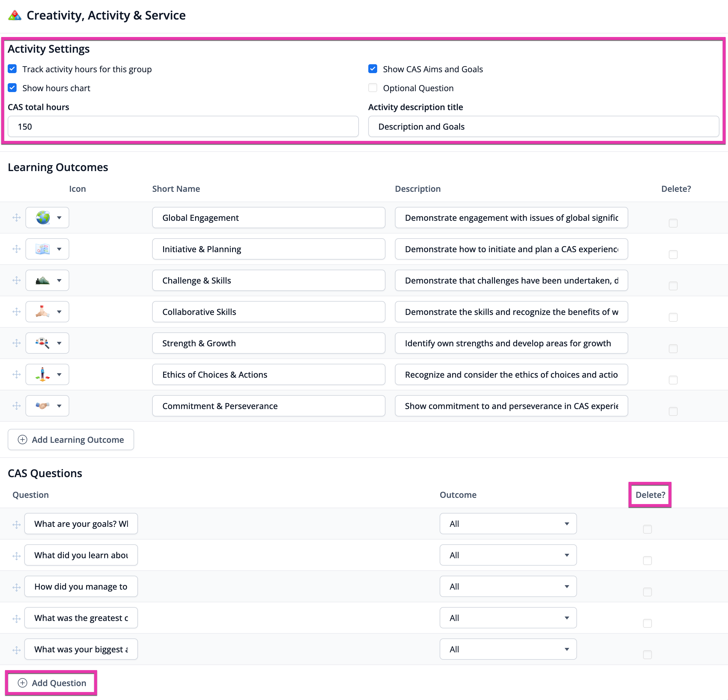Enable the Optional Question checkbox

point(372,88)
